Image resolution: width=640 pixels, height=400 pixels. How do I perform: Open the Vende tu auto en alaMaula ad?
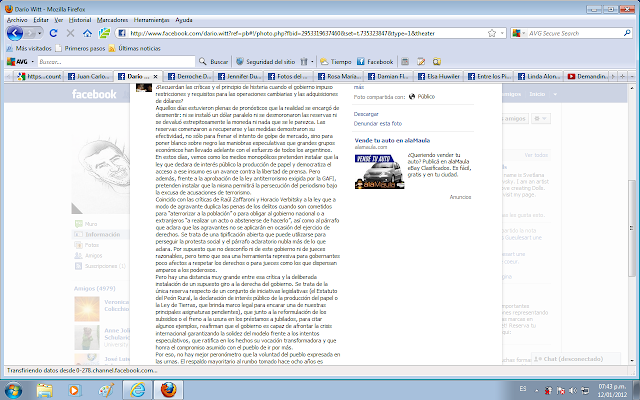[x=392, y=140]
